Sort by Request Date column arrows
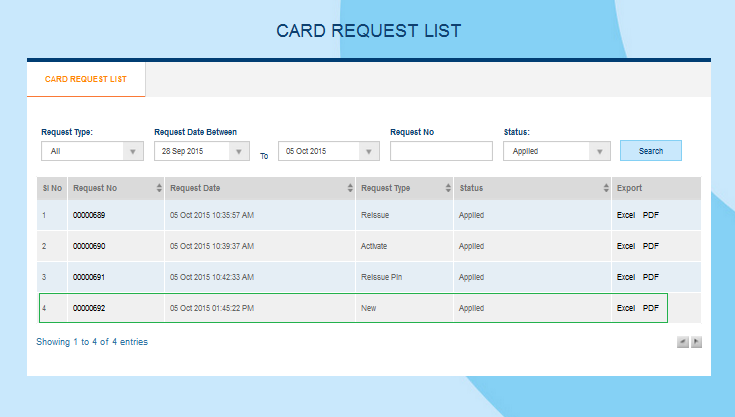 coord(349,188)
